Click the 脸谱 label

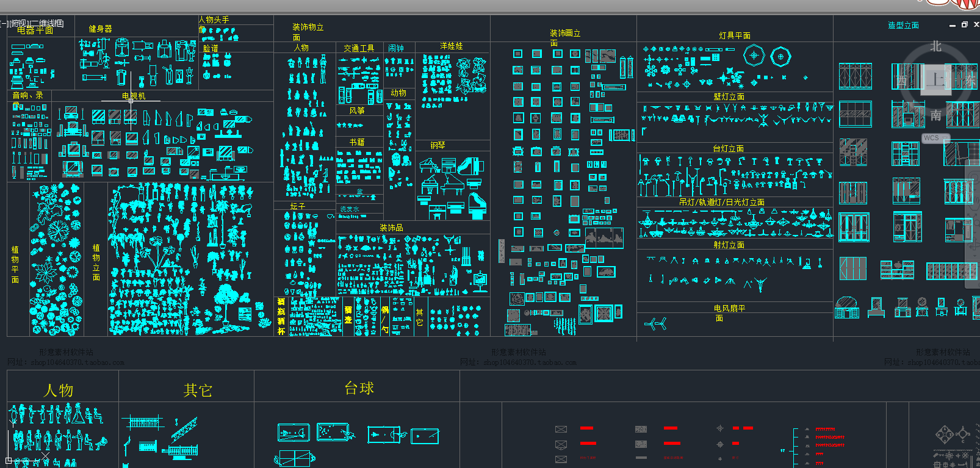[211, 48]
